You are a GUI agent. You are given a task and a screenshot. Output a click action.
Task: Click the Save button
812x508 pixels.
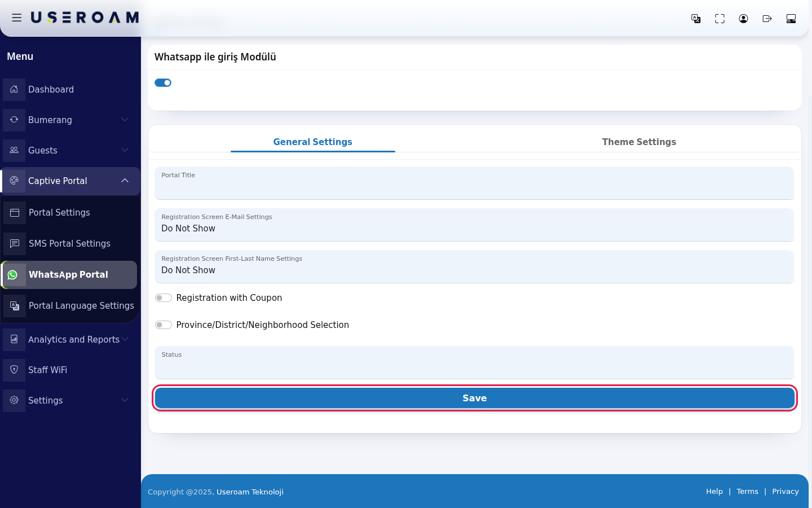pos(475,398)
